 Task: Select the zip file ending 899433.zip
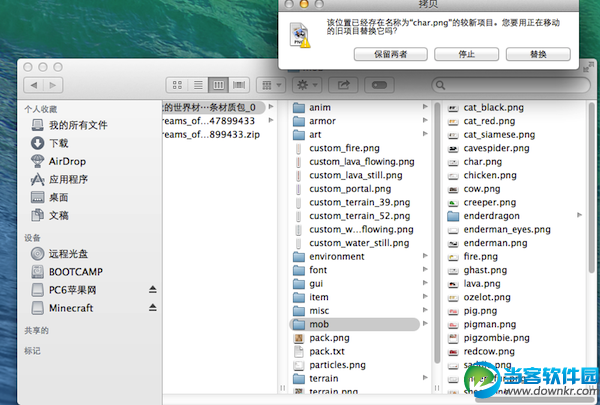coord(211,135)
